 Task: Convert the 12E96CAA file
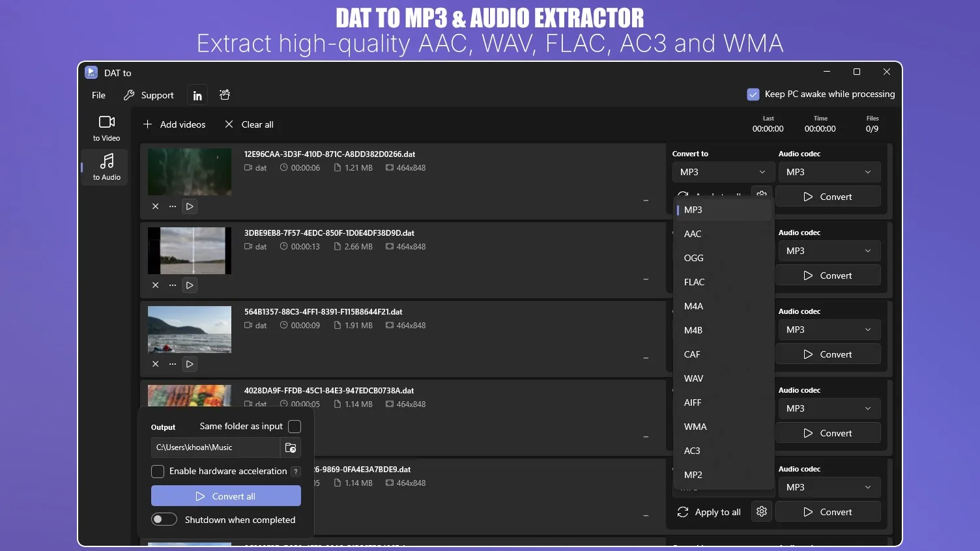[828, 197]
